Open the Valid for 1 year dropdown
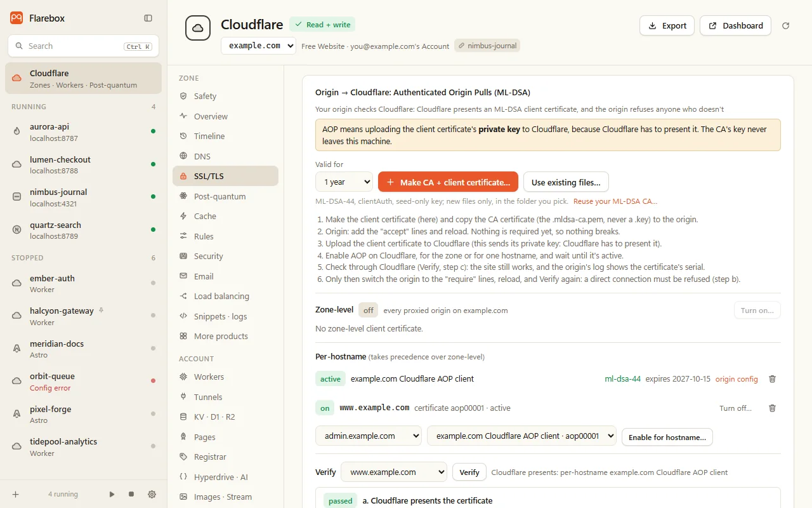812x508 pixels. pos(344,182)
